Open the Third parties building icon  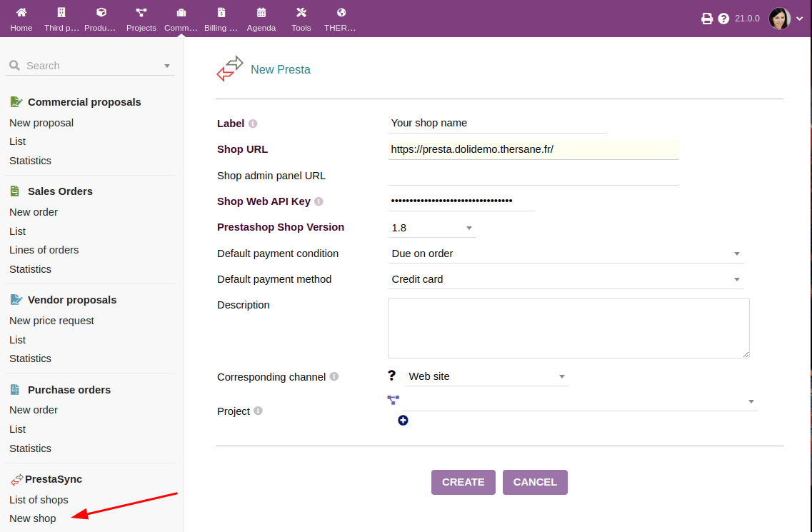click(61, 12)
